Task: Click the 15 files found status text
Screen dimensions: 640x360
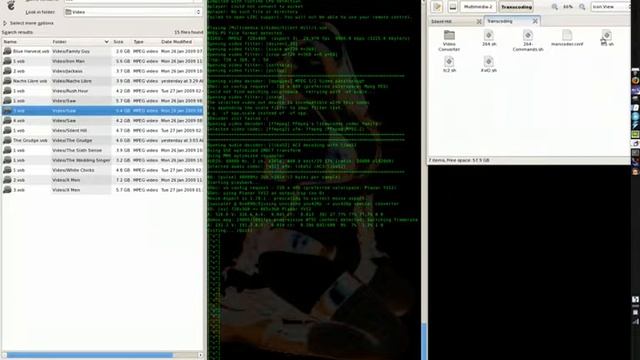Action: pyautogui.click(x=188, y=32)
